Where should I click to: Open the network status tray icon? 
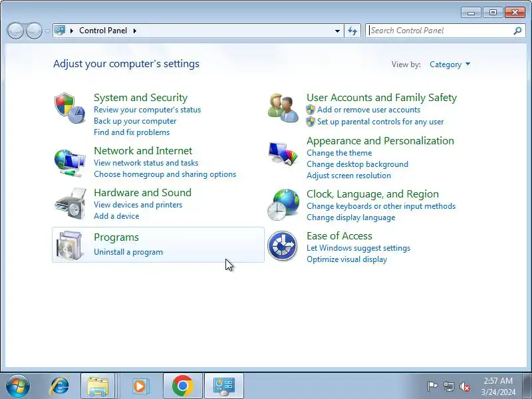[448, 386]
